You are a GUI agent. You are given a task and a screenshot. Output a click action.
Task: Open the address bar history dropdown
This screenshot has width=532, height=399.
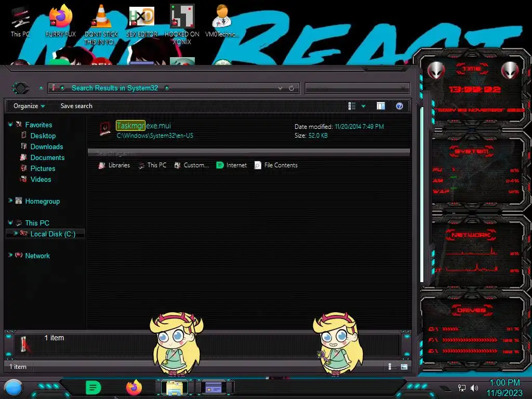[x=280, y=88]
